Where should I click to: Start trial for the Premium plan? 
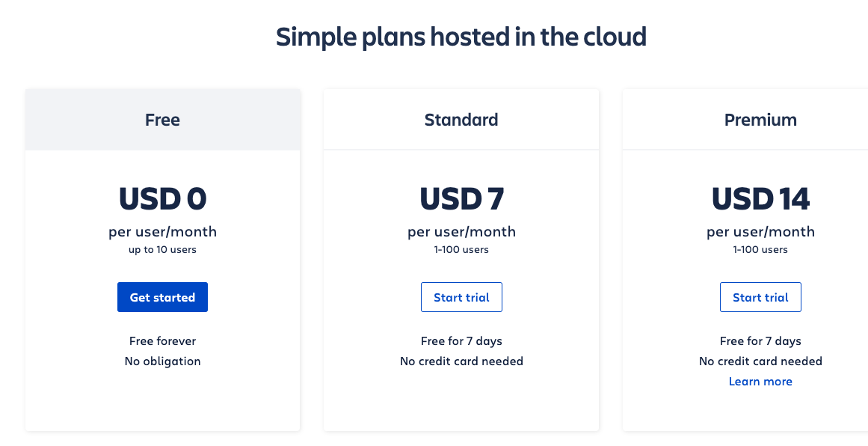760,297
